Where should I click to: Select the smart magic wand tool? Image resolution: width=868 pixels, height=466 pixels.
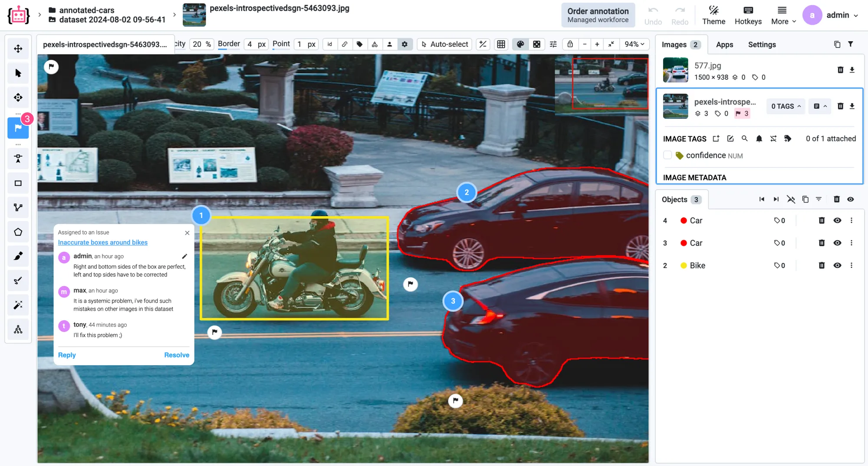18,305
